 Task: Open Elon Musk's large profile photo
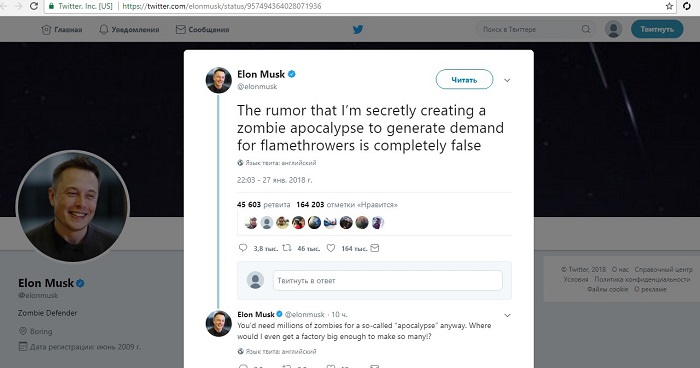click(x=73, y=206)
